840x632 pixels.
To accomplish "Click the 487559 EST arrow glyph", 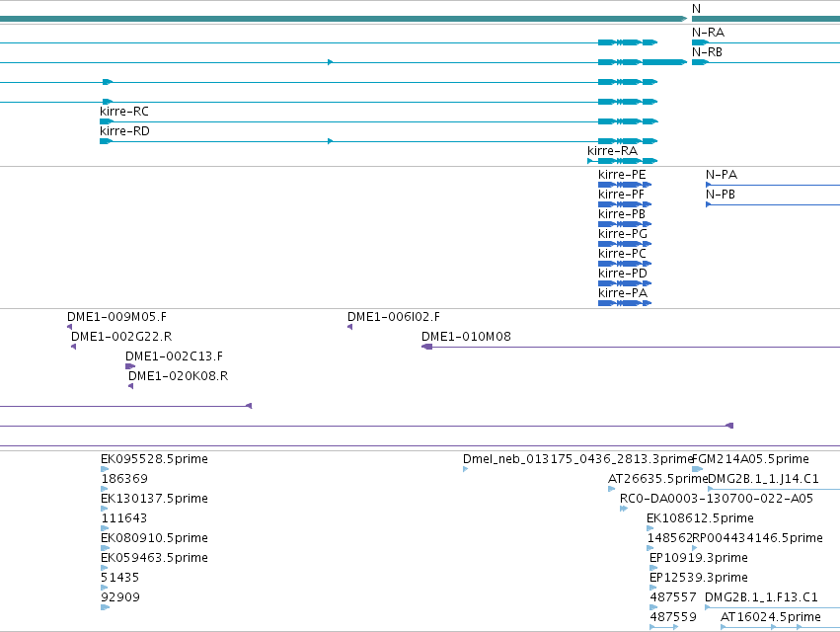I will pyautogui.click(x=663, y=627).
